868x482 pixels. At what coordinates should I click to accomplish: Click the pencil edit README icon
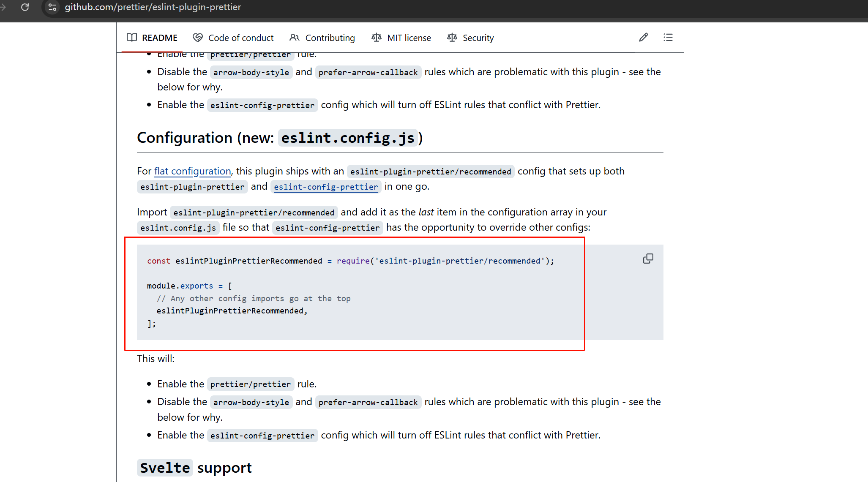pyautogui.click(x=643, y=38)
